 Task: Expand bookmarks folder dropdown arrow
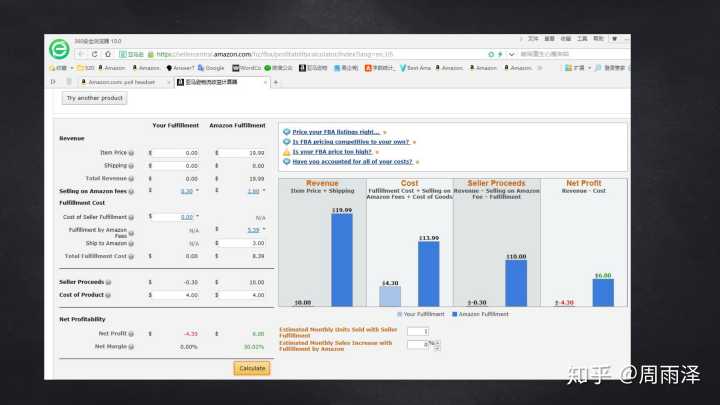click(72, 68)
